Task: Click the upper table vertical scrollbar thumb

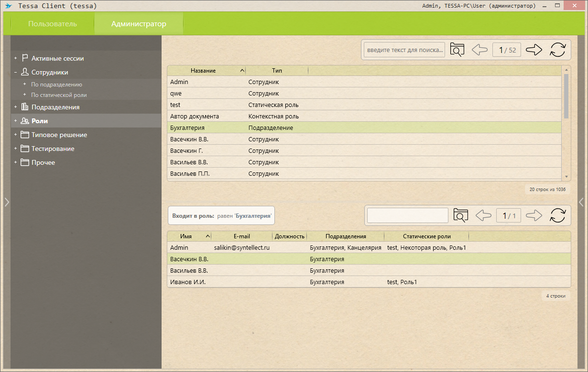Action: click(x=566, y=96)
